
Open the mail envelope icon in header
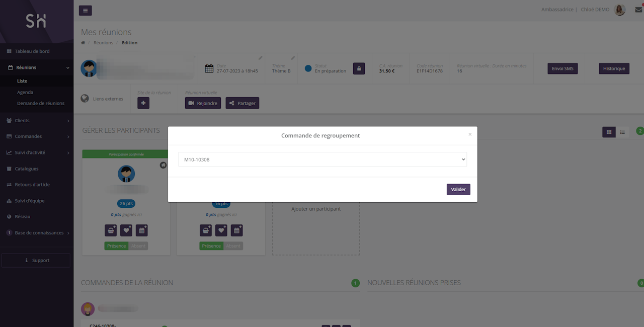pos(638,10)
